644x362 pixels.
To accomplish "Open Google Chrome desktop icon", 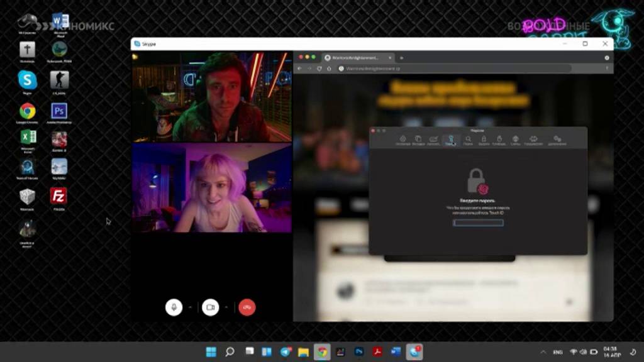I will [27, 113].
